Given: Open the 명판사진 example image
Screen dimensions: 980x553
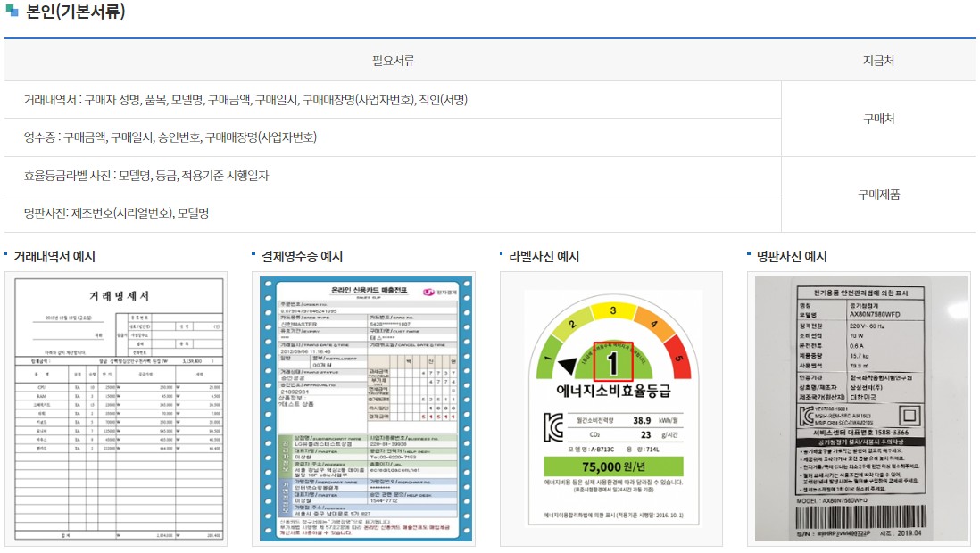Looking at the screenshot, I should [857, 410].
